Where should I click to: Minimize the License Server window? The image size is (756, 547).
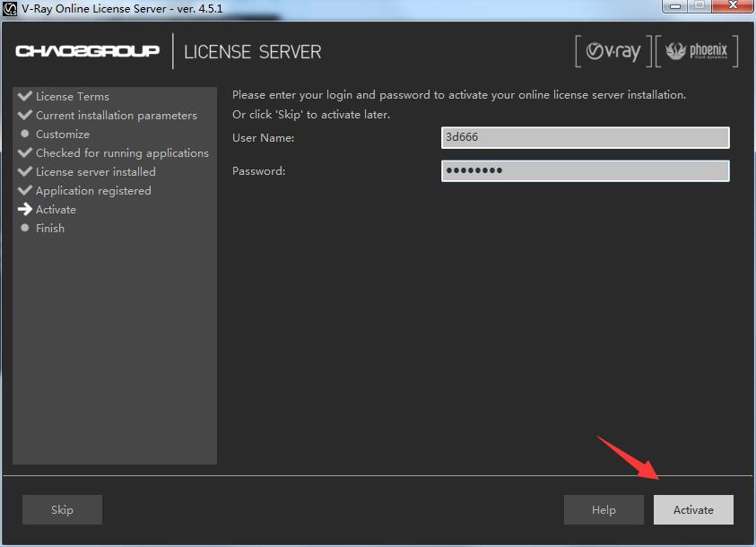pos(675,6)
